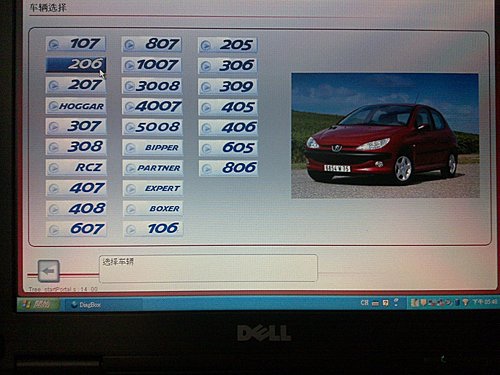Select the 607 vehicle button
Image resolution: width=500 pixels, height=375 pixels.
[x=77, y=229]
